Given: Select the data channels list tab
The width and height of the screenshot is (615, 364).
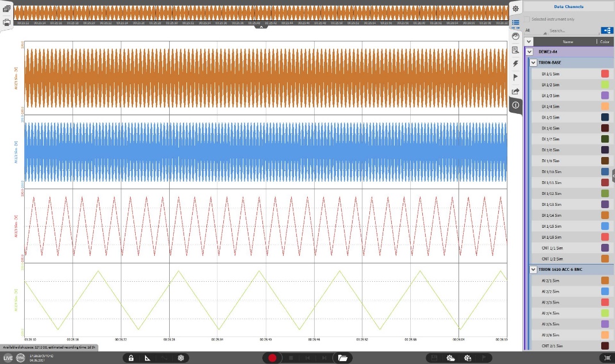Looking at the screenshot, I should [x=515, y=22].
